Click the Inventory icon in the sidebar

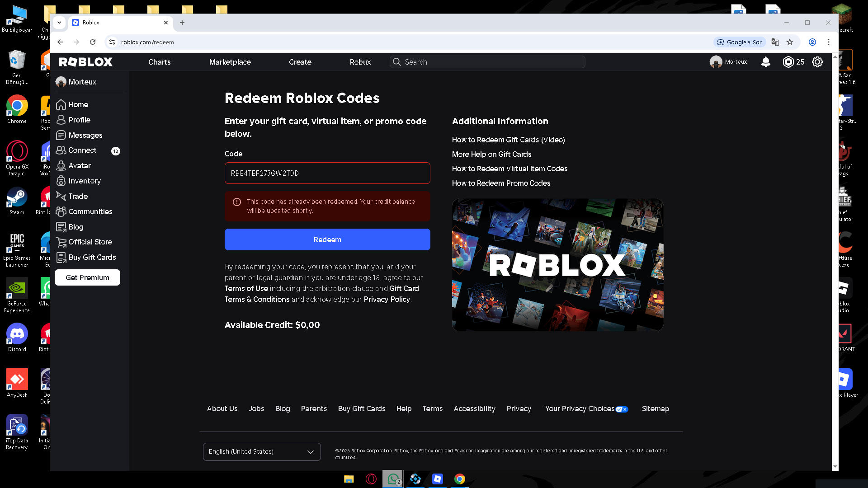(61, 181)
